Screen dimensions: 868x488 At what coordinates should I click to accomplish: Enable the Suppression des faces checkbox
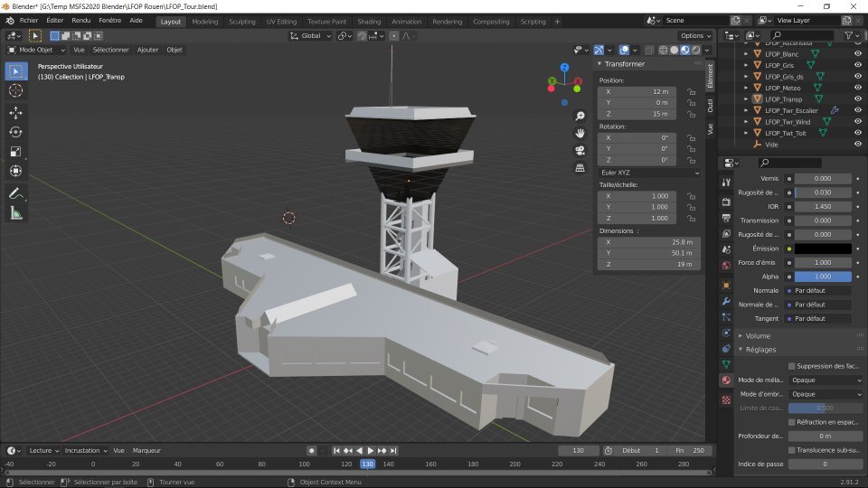coord(792,366)
